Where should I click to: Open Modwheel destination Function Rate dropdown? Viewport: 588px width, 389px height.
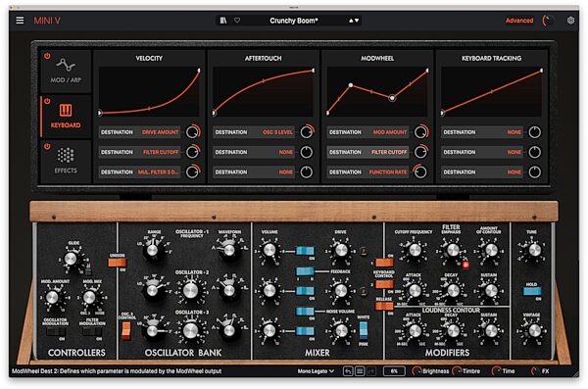click(x=367, y=171)
